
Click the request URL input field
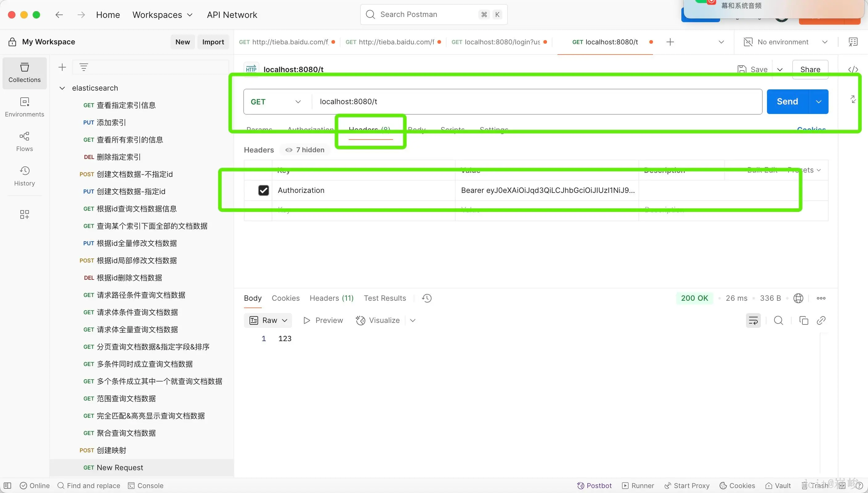535,102
